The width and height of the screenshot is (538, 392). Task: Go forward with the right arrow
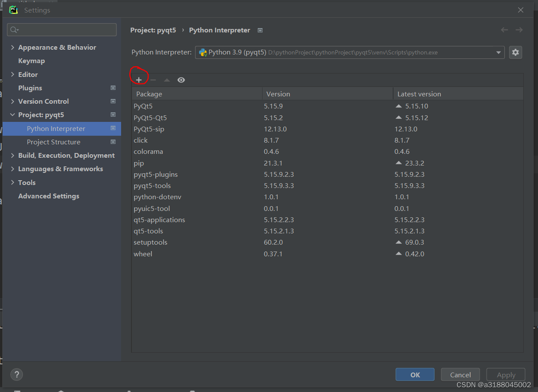(519, 30)
